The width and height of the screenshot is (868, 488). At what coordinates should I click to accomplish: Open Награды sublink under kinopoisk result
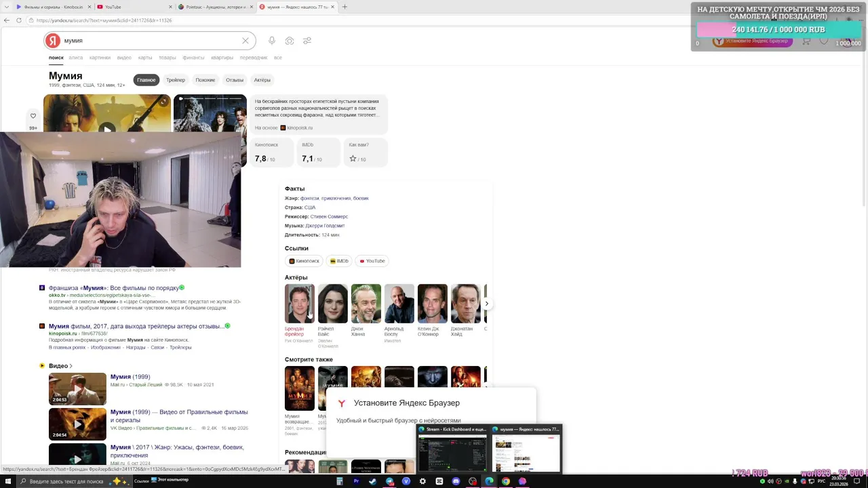(x=136, y=348)
